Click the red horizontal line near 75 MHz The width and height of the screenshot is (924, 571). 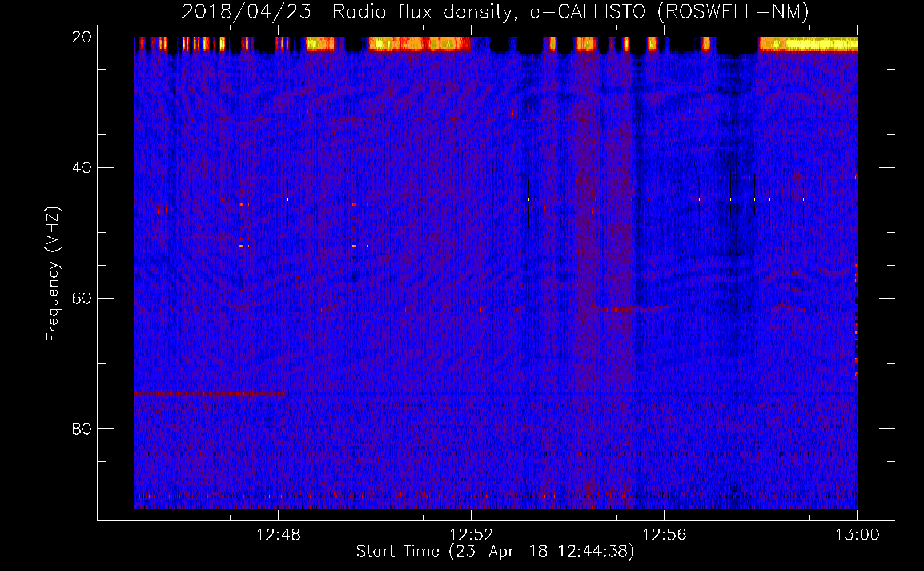(x=210, y=393)
